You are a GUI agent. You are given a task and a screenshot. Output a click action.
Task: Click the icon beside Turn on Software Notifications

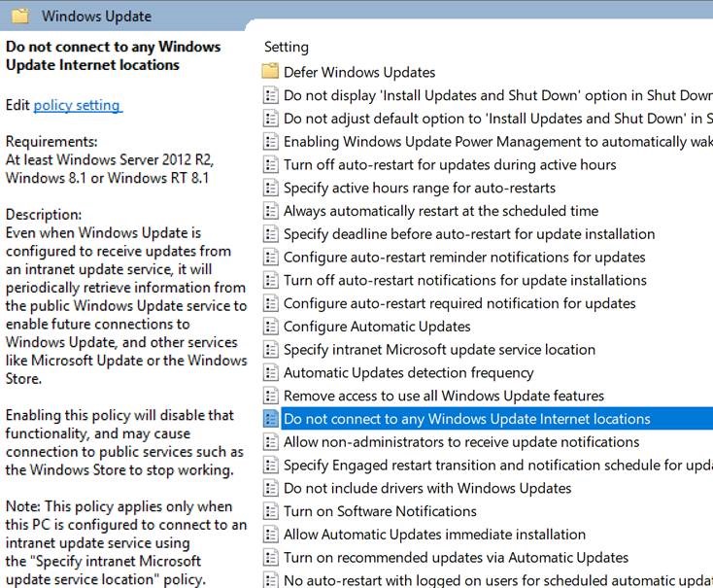pyautogui.click(x=270, y=511)
